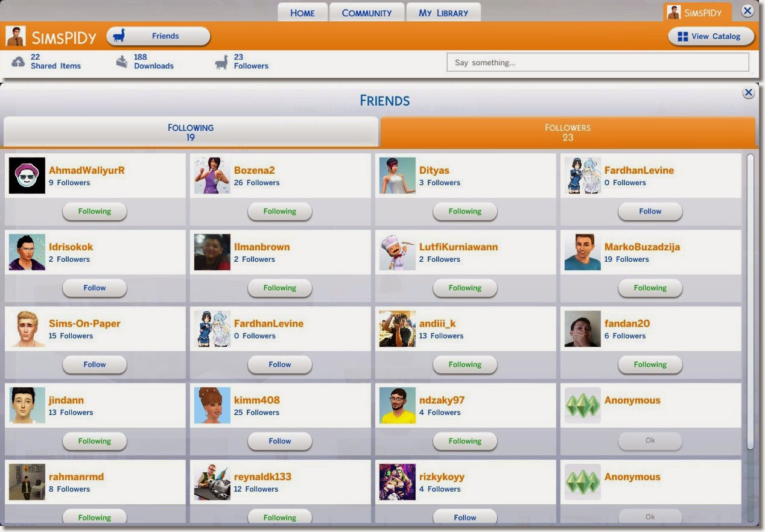Open Idrisokok's avatar

[27, 252]
